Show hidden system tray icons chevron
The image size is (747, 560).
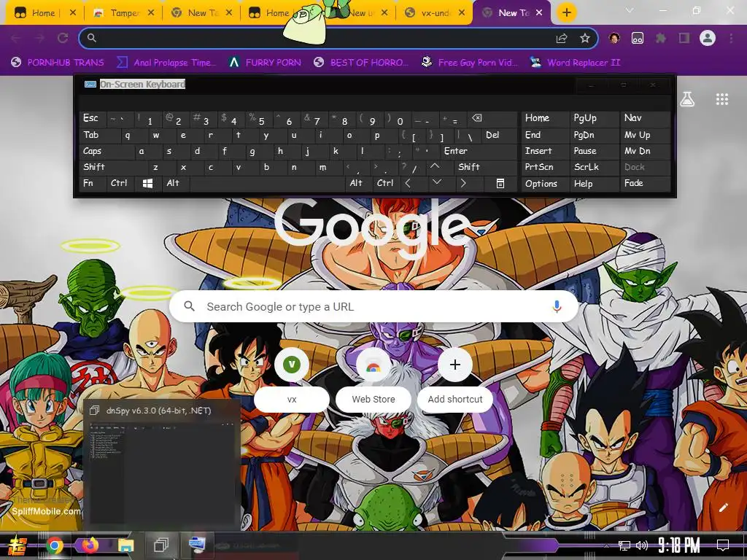[x=606, y=545]
